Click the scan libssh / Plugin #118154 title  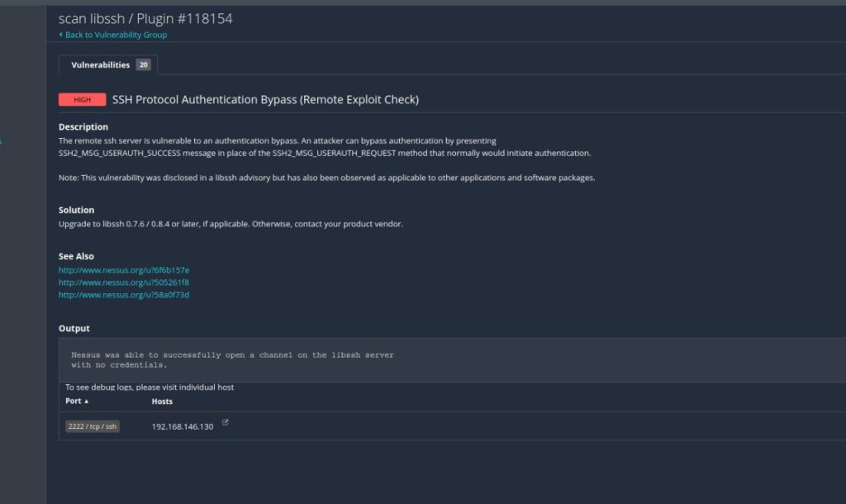145,18
